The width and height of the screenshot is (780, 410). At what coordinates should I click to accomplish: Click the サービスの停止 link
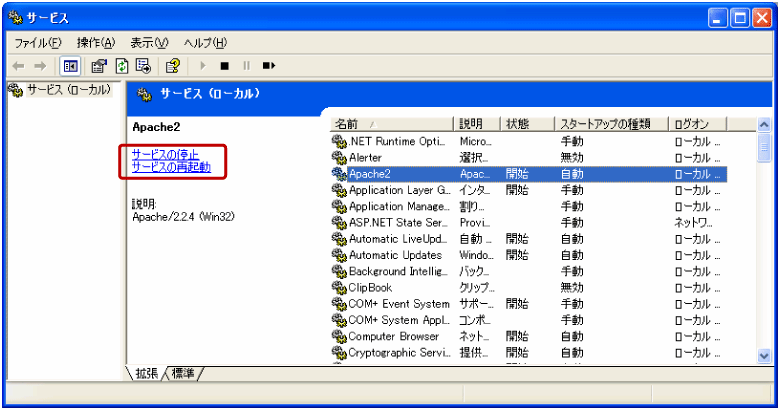[x=165, y=154]
